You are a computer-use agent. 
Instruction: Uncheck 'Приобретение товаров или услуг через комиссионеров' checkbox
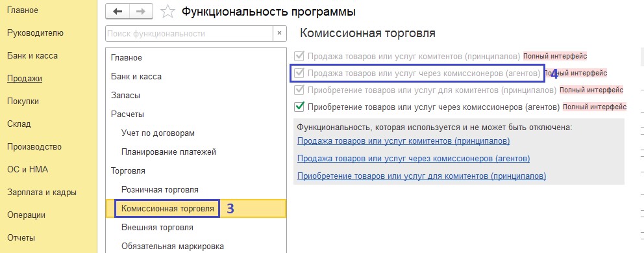click(299, 107)
